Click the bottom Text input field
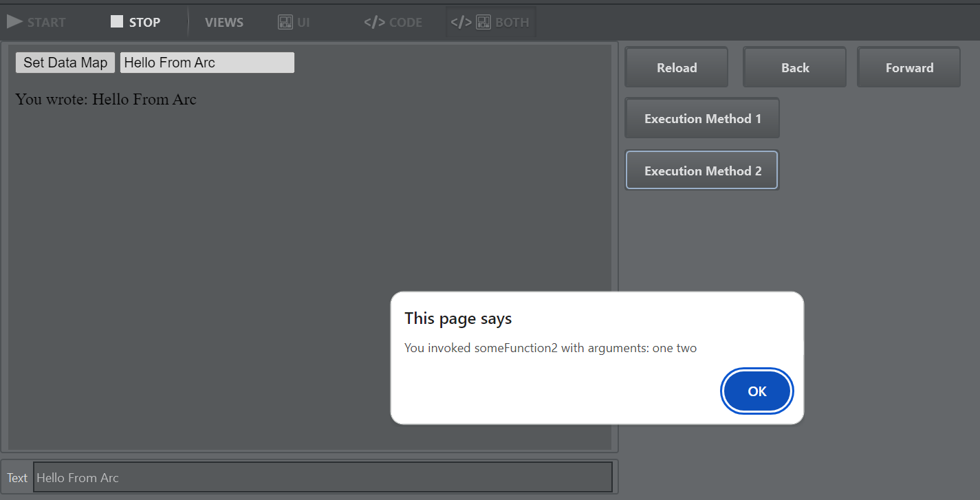980x500 pixels. point(323,477)
